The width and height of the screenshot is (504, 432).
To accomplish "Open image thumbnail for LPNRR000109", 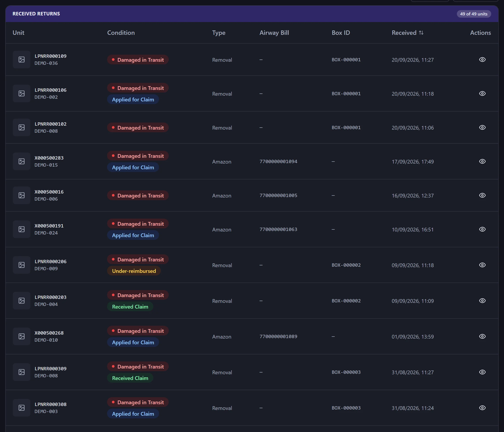I will (x=22, y=60).
